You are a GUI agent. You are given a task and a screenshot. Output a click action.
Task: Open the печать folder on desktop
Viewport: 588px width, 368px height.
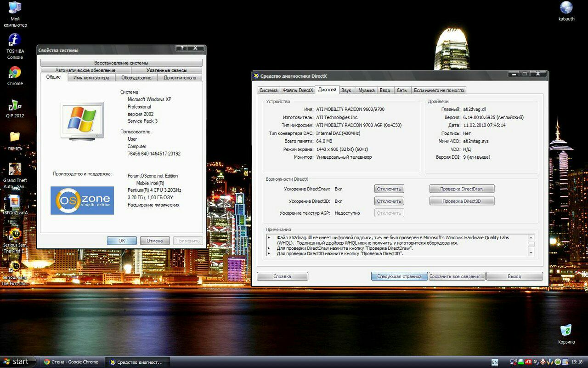(15, 141)
